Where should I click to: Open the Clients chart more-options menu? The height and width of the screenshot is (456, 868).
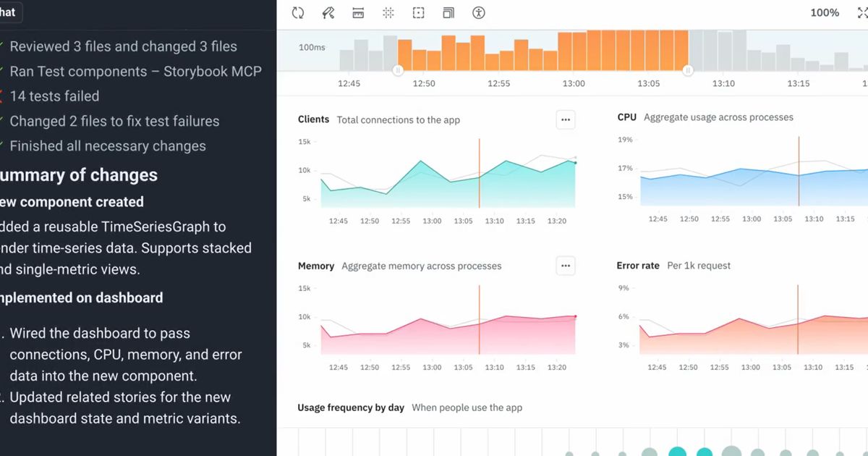tap(566, 120)
